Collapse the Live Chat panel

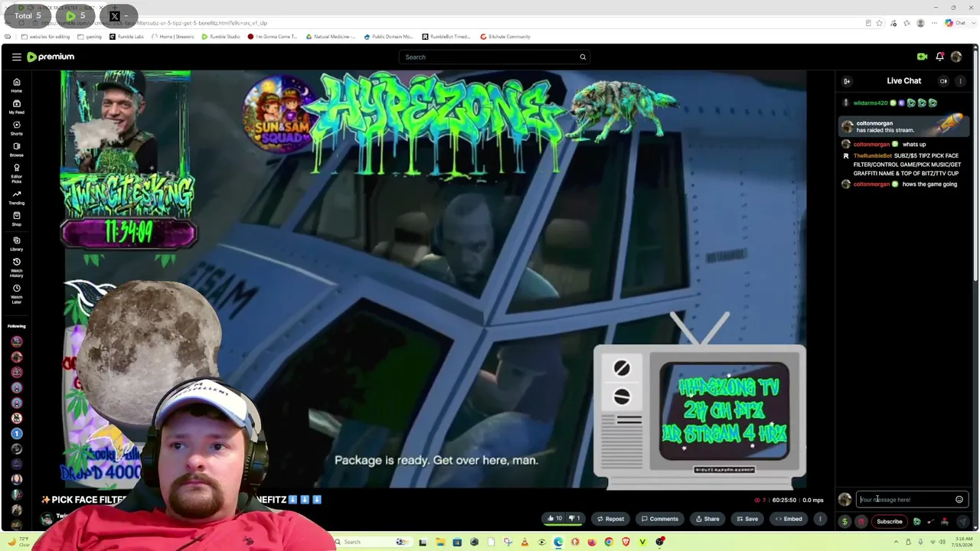[x=847, y=81]
